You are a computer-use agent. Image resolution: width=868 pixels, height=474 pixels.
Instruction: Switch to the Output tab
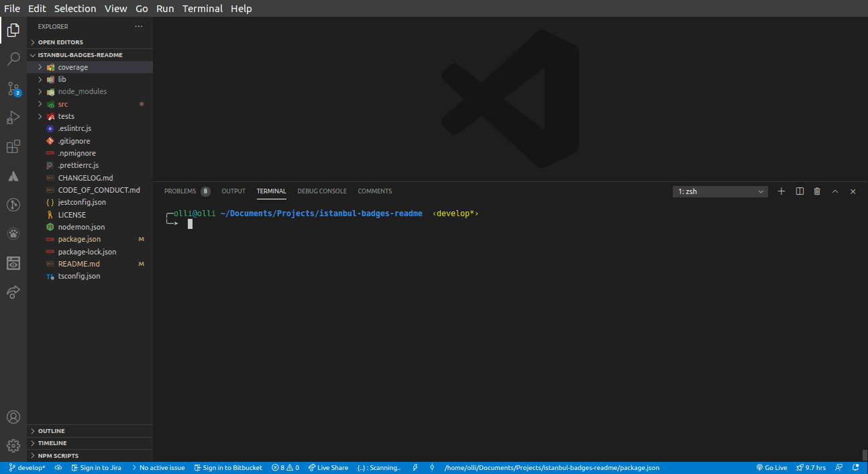pos(233,191)
